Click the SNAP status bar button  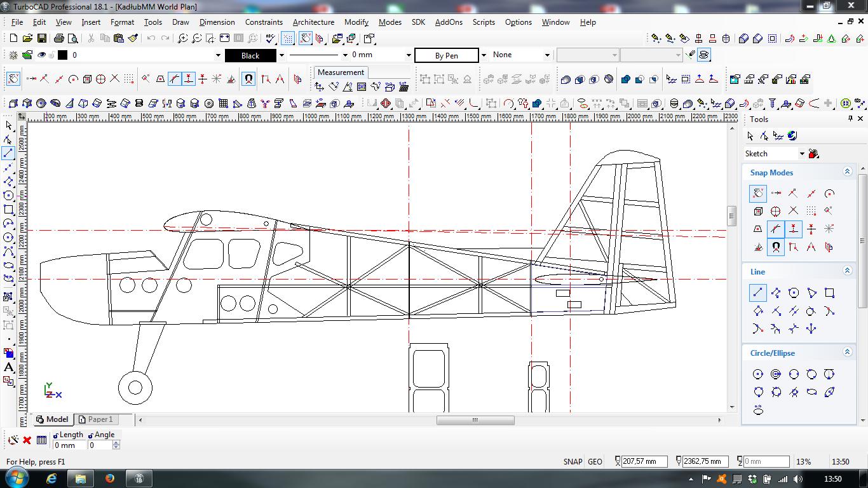(x=573, y=462)
